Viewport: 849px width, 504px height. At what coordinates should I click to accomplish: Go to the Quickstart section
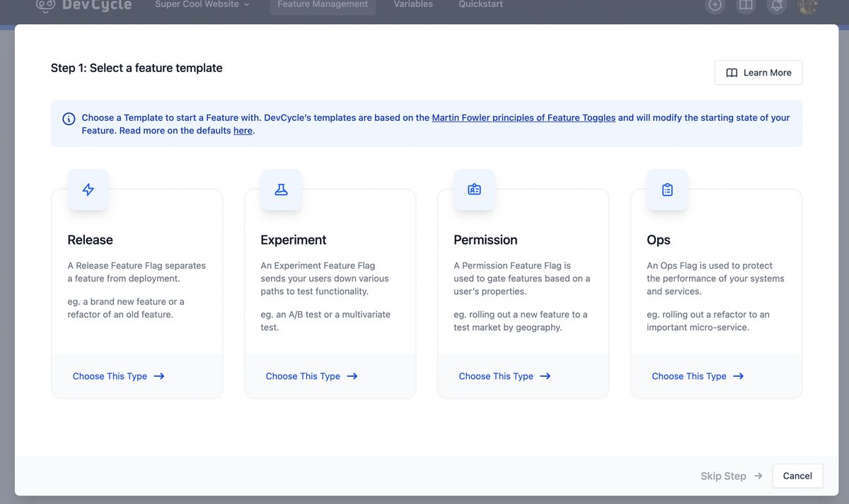[479, 4]
